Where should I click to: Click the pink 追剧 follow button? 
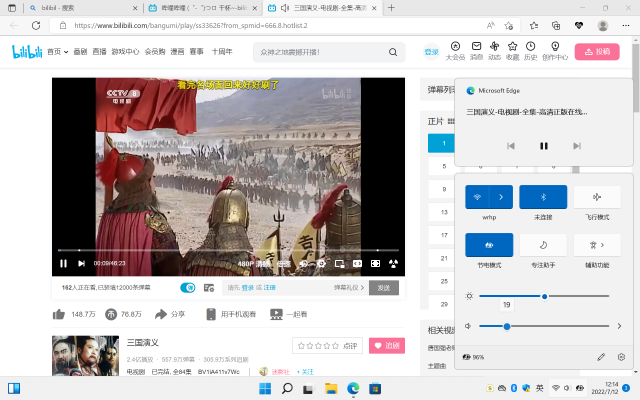pos(387,346)
